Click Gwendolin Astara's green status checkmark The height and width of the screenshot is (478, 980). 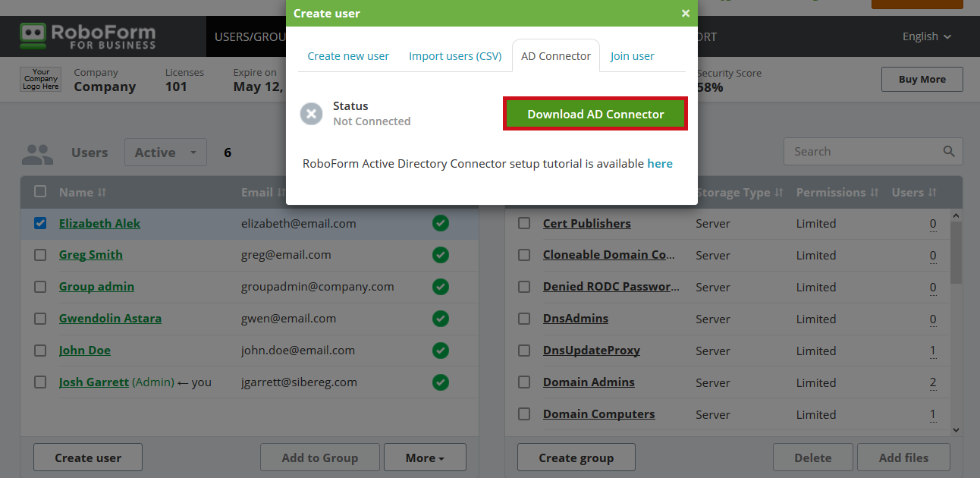click(440, 319)
